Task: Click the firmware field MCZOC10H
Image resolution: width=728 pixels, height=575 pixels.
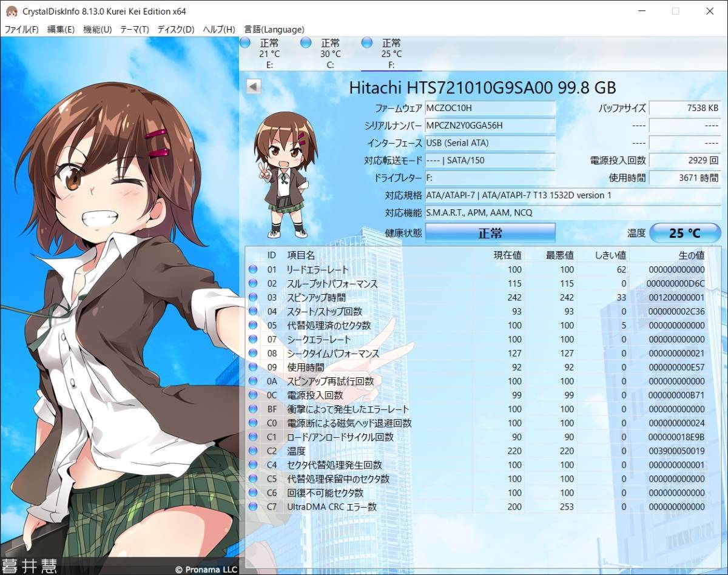Action: tap(490, 108)
